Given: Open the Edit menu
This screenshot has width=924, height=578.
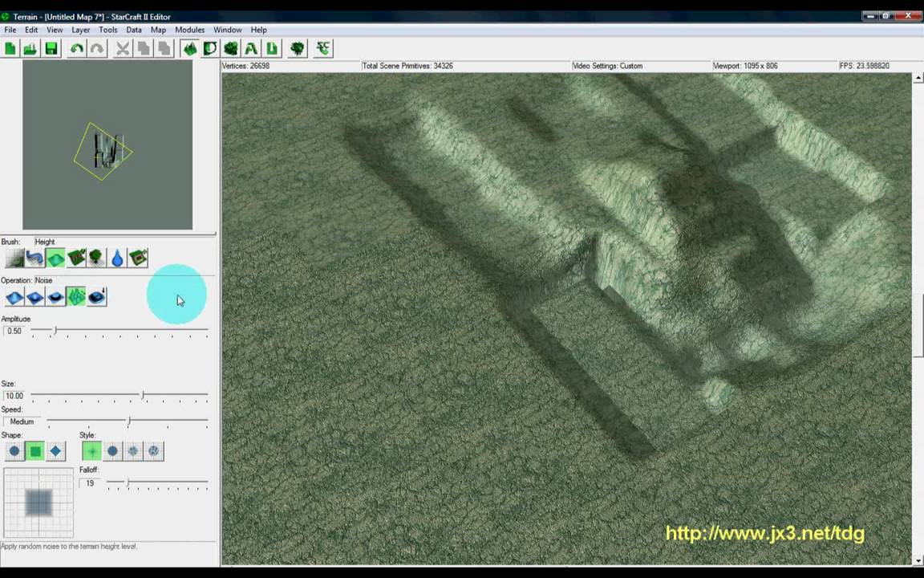Looking at the screenshot, I should click(x=31, y=30).
